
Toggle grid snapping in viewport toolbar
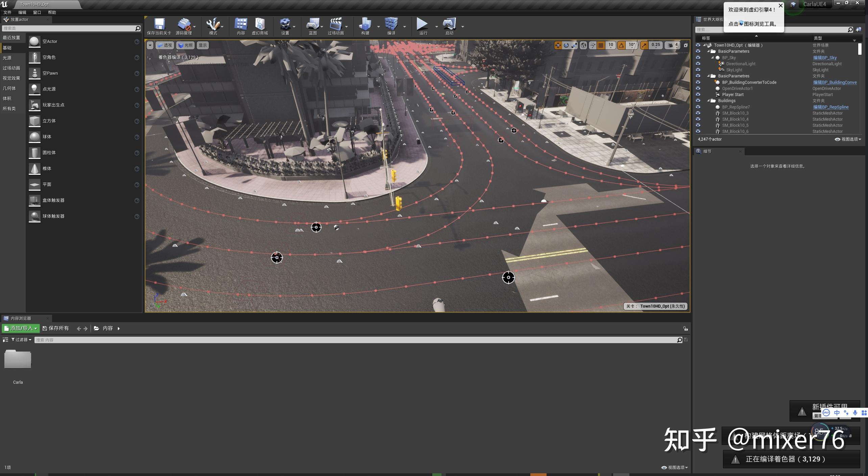click(x=601, y=45)
